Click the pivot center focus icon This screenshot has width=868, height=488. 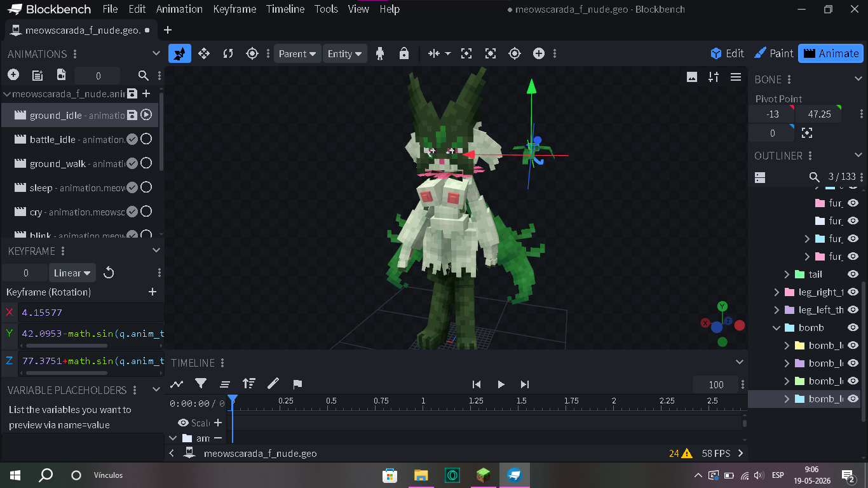(807, 133)
